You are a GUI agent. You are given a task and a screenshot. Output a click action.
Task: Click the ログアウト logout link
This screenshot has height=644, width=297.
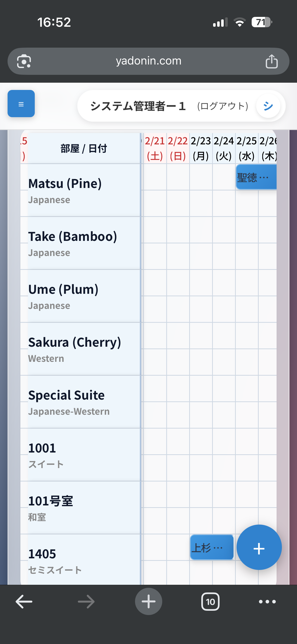[223, 106]
